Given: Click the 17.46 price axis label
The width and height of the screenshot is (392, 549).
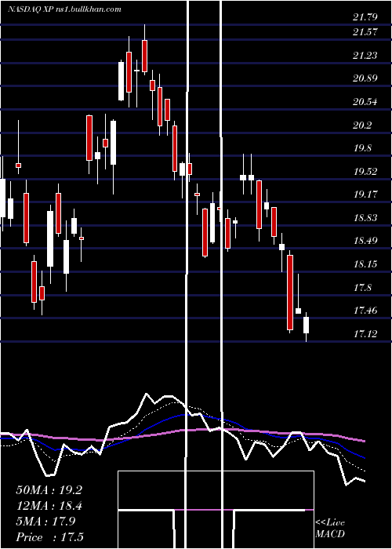Looking at the screenshot, I should click(365, 311).
